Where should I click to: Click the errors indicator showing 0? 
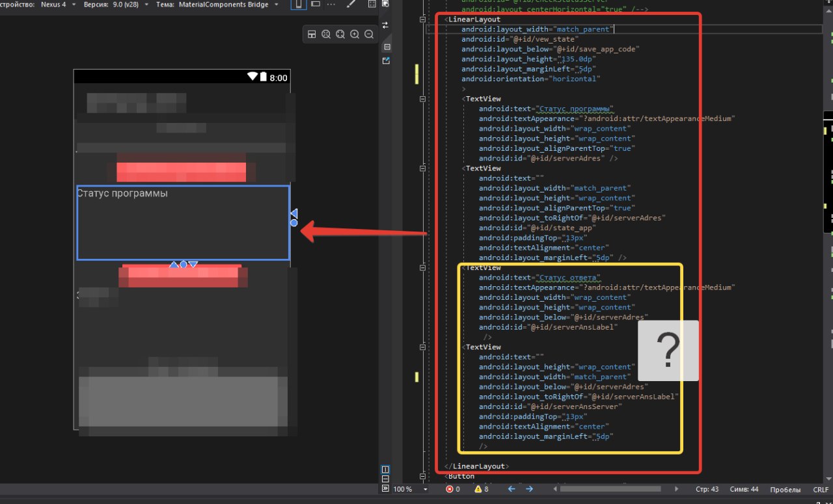(x=453, y=489)
